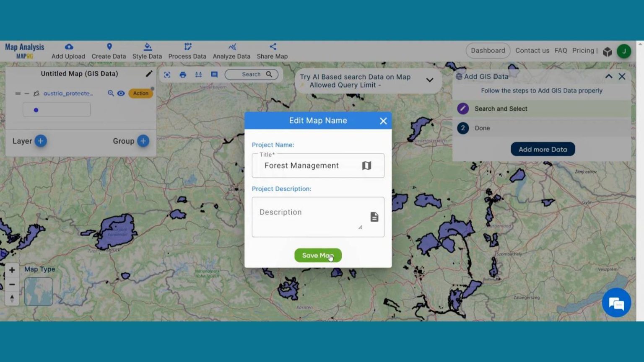Open the user profile avatar J
The width and height of the screenshot is (644, 362).
click(623, 51)
